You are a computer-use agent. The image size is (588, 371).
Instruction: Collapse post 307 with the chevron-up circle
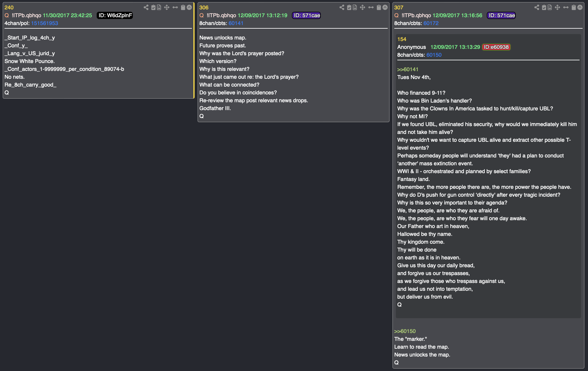click(580, 7)
